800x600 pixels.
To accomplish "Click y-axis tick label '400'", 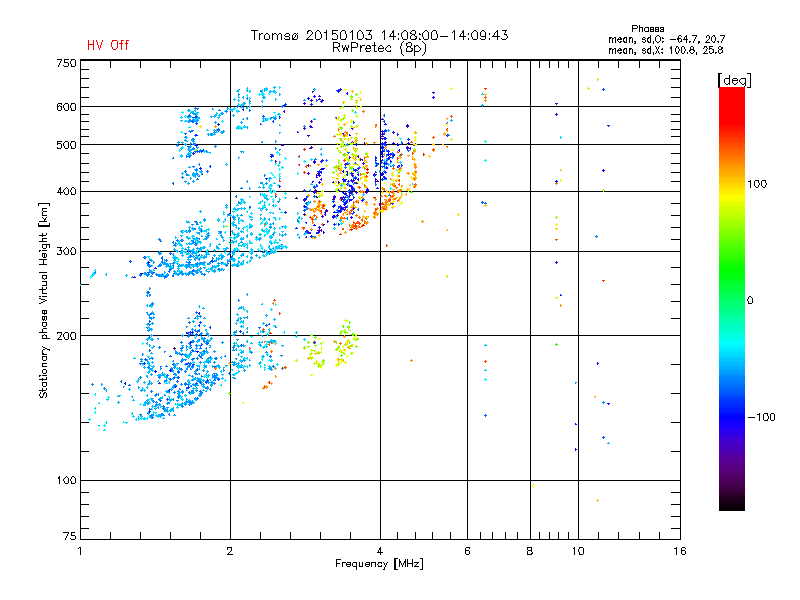I will 66,191.
